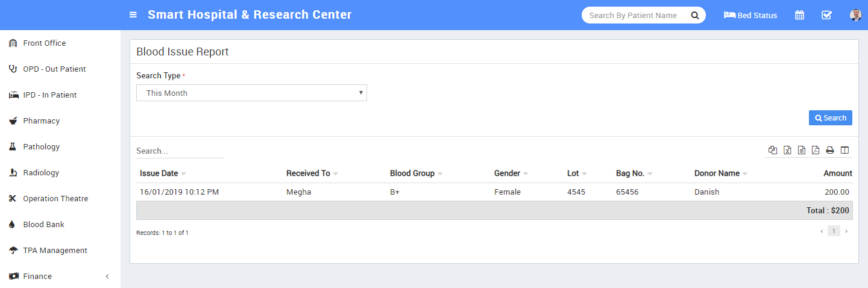This screenshot has width=868, height=288.
Task: Open the column visibility icon
Action: [844, 150]
